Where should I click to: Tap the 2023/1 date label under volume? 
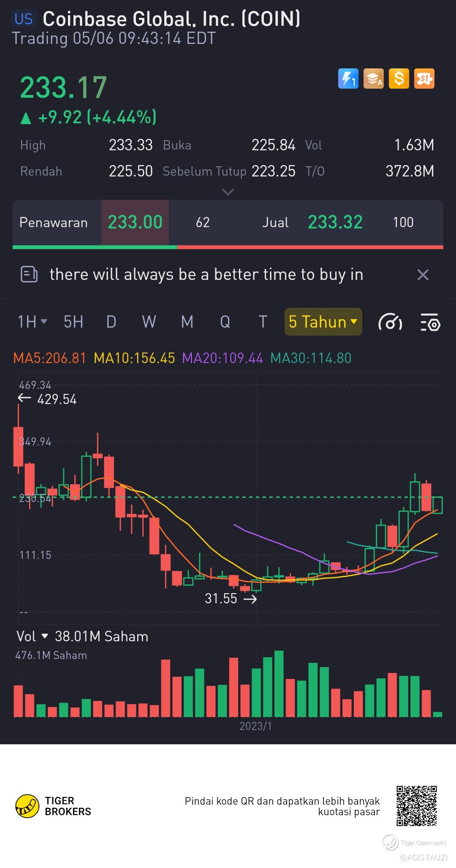tap(255, 726)
